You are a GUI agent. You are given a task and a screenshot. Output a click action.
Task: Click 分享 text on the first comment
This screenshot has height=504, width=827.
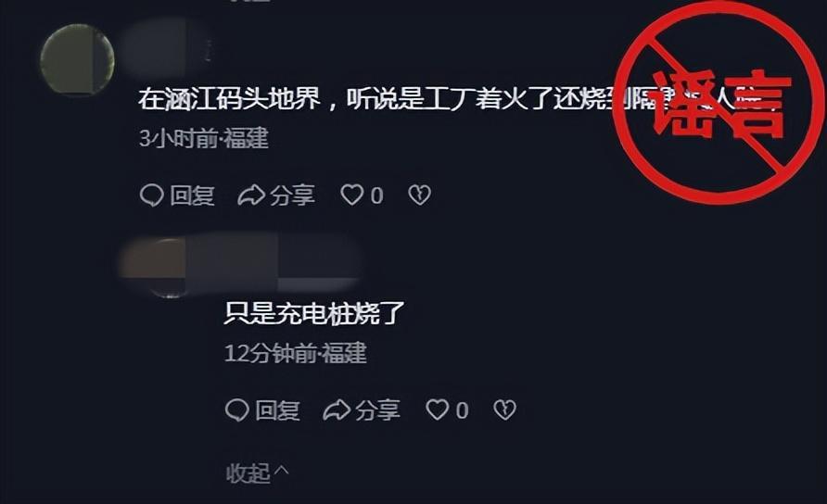tap(293, 195)
